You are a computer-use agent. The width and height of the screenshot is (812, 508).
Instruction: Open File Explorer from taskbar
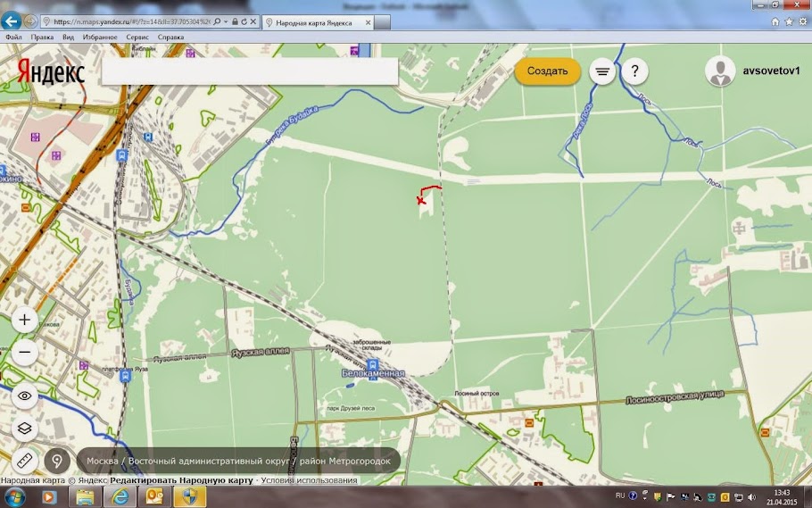tap(85, 497)
